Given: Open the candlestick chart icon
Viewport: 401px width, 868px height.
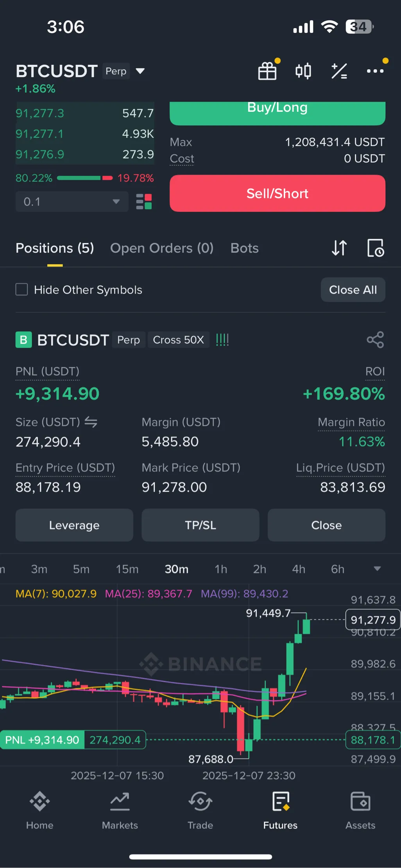Looking at the screenshot, I should pos(303,71).
